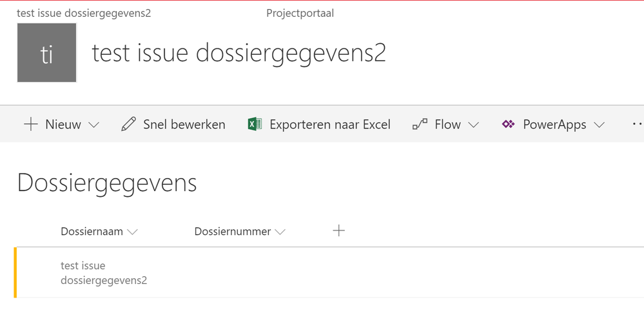Click the Flow connector icon
Screen dimensions: 644x324
pos(420,125)
